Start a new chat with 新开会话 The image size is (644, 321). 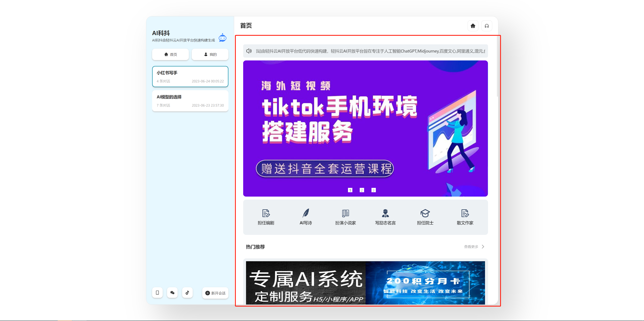pos(215,293)
